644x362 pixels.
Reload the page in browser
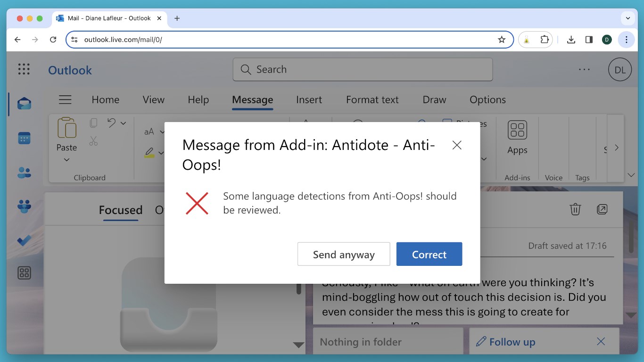point(53,40)
